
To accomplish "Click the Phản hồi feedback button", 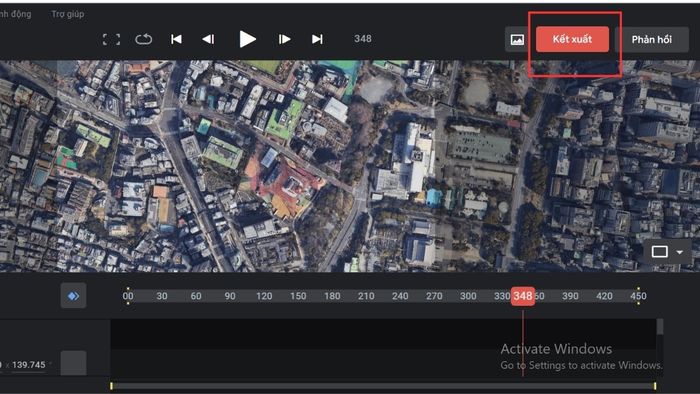I will tap(651, 39).
